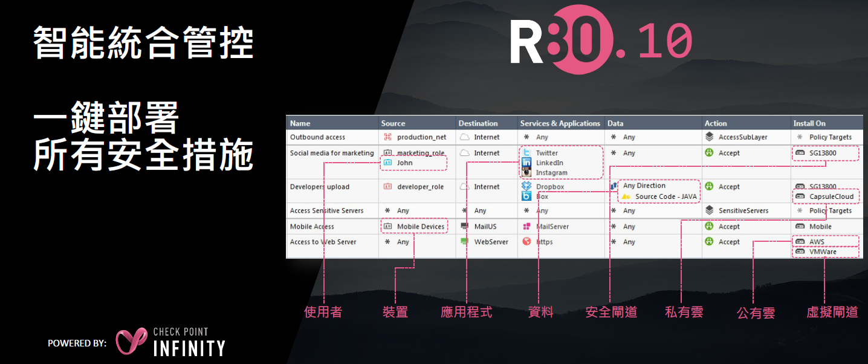
Task: Select the Install On column header
Action: tap(809, 123)
